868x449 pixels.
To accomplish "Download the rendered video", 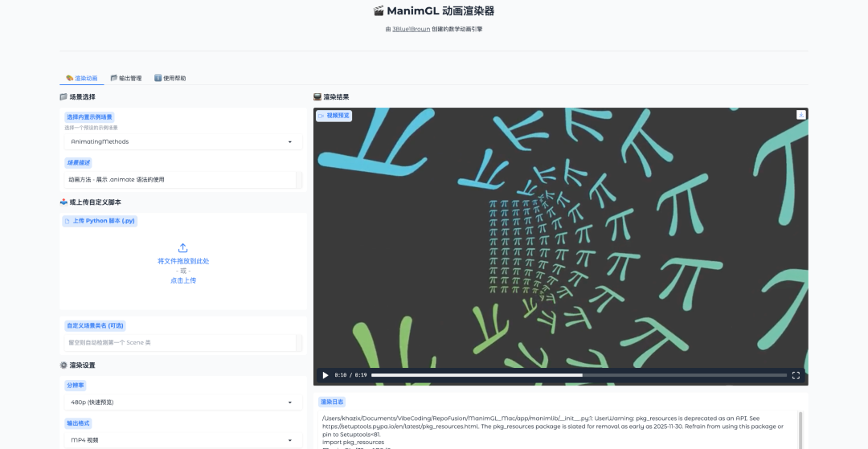I will click(801, 115).
